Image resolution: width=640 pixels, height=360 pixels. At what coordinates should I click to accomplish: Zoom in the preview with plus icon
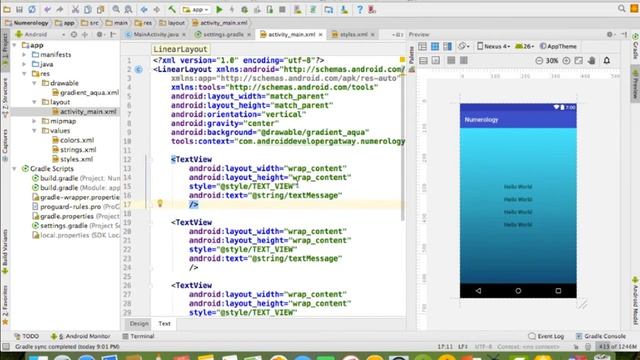tap(566, 60)
